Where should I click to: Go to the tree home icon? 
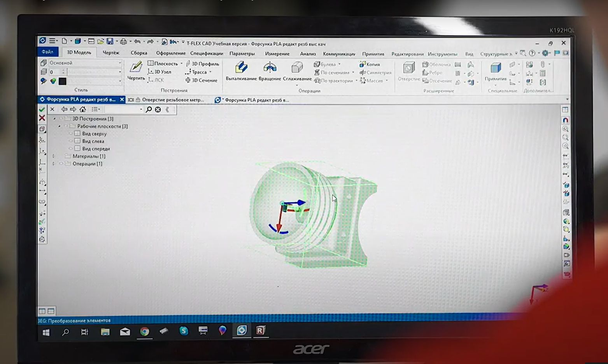click(82, 109)
